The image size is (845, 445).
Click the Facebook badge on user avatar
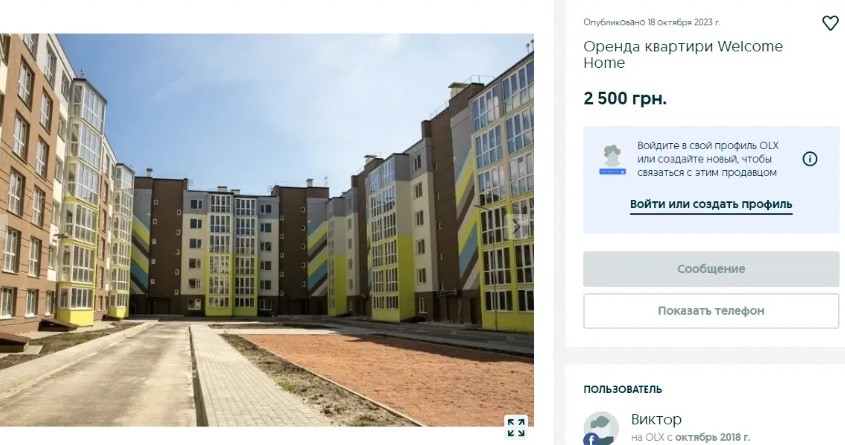[x=591, y=440]
